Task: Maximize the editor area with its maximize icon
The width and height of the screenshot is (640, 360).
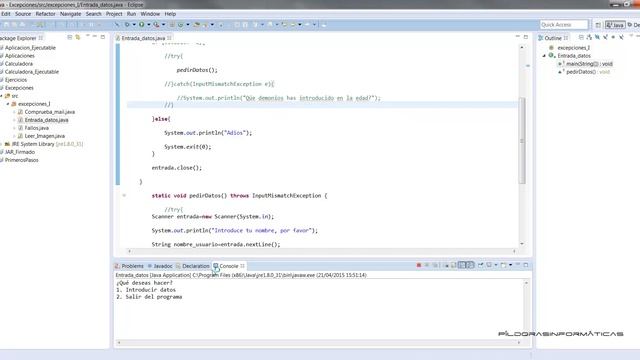Action: (526, 37)
